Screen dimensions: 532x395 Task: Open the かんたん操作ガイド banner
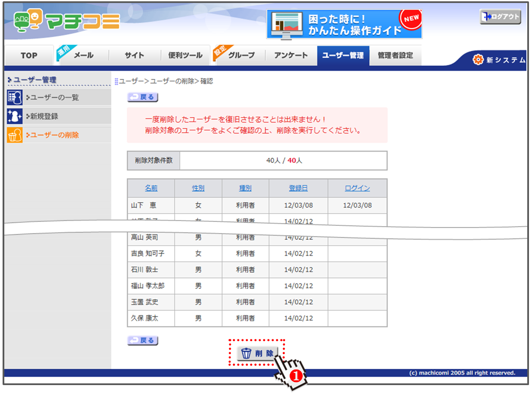click(x=344, y=25)
